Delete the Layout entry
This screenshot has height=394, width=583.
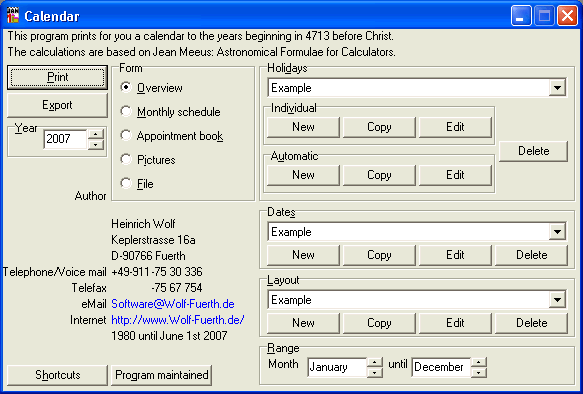pyautogui.click(x=532, y=323)
